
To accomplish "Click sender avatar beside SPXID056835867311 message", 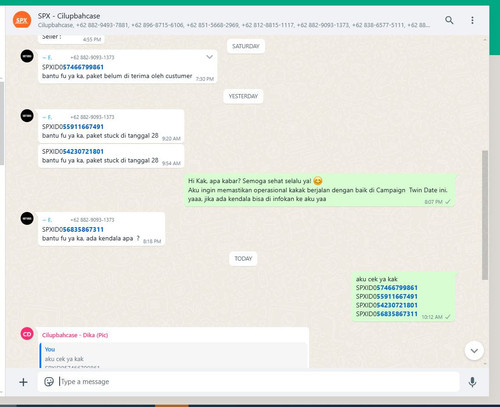I will (x=27, y=219).
